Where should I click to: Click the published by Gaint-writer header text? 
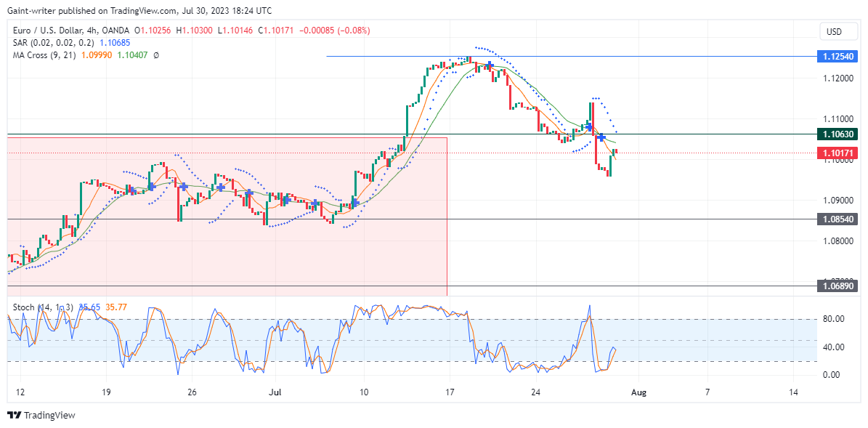140,10
